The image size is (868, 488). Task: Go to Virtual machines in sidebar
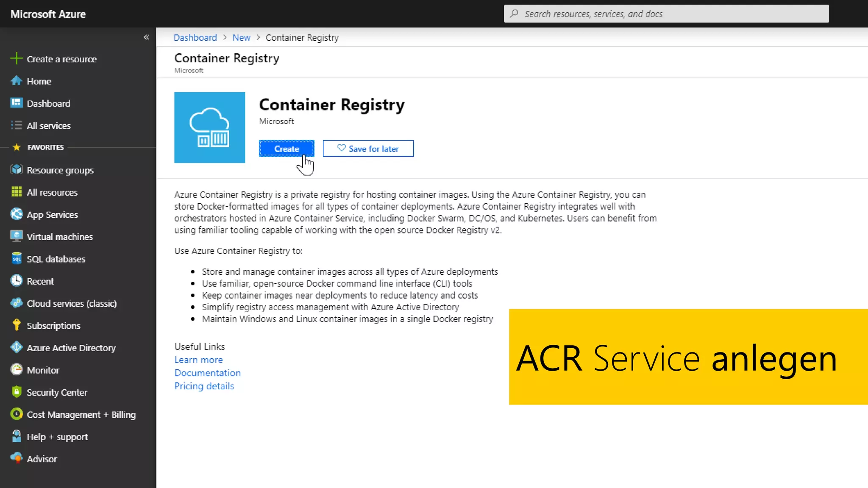[60, 236]
